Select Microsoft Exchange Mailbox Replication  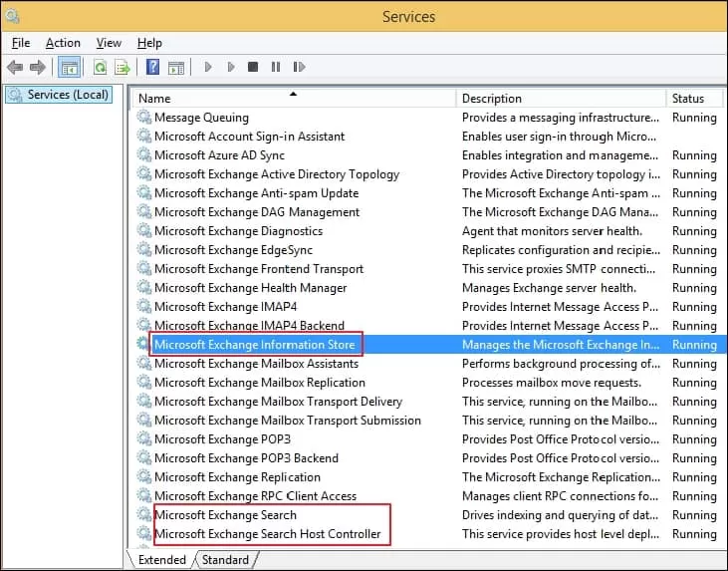click(260, 383)
